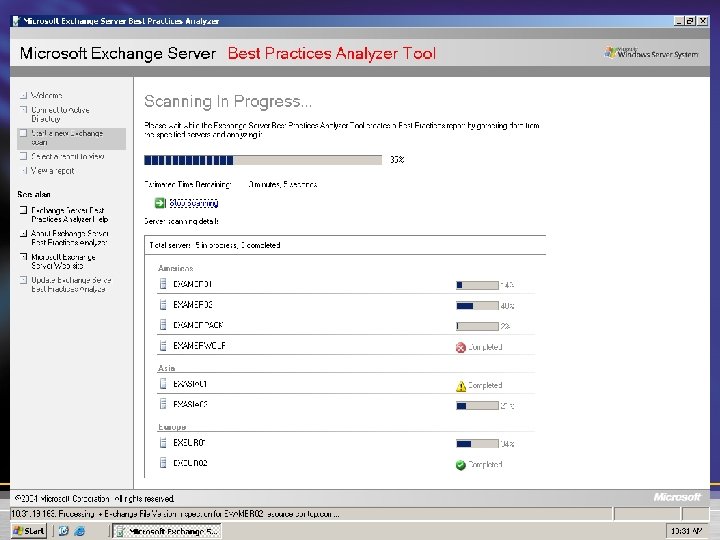Click the EXAMERBACK progress bar
Image resolution: width=720 pixels, height=540 pixels.
coord(477,326)
